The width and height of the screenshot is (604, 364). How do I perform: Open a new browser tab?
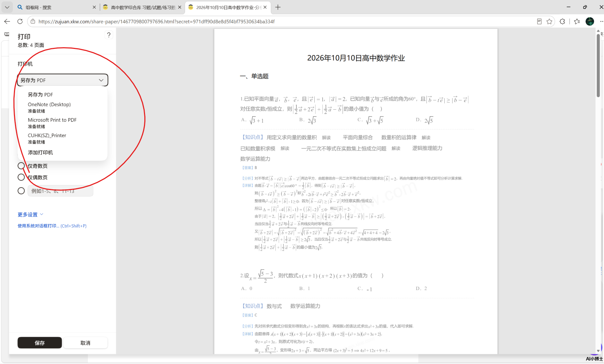pos(278,7)
